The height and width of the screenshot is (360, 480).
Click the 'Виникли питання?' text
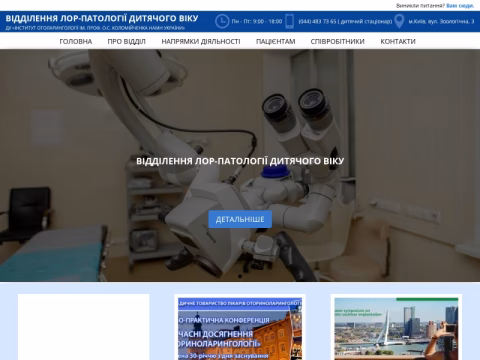click(420, 6)
